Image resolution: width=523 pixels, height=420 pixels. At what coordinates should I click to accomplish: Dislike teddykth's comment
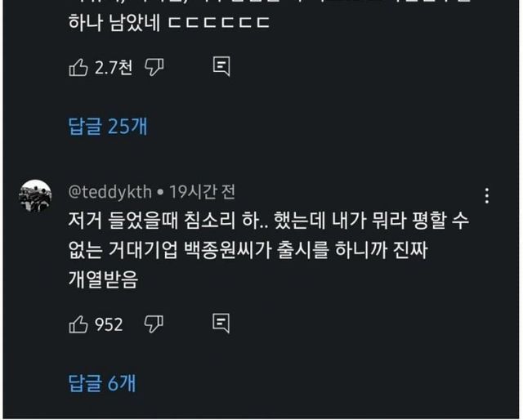154,324
